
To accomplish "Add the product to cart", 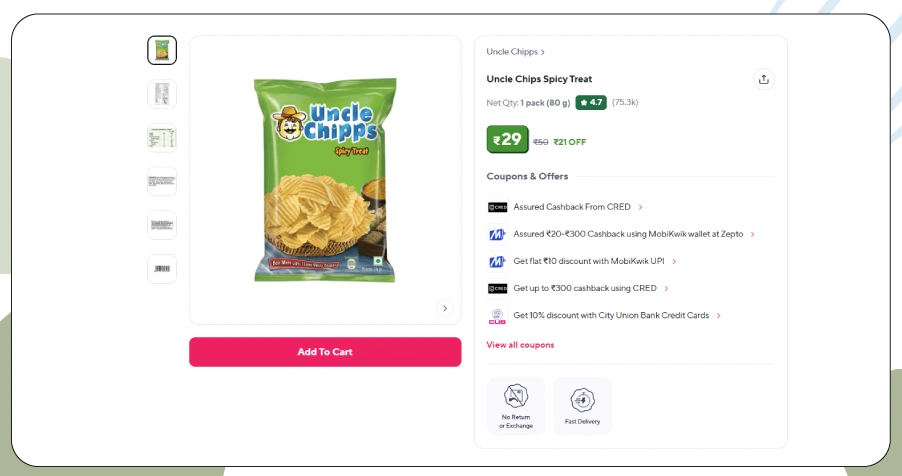I will 325,352.
